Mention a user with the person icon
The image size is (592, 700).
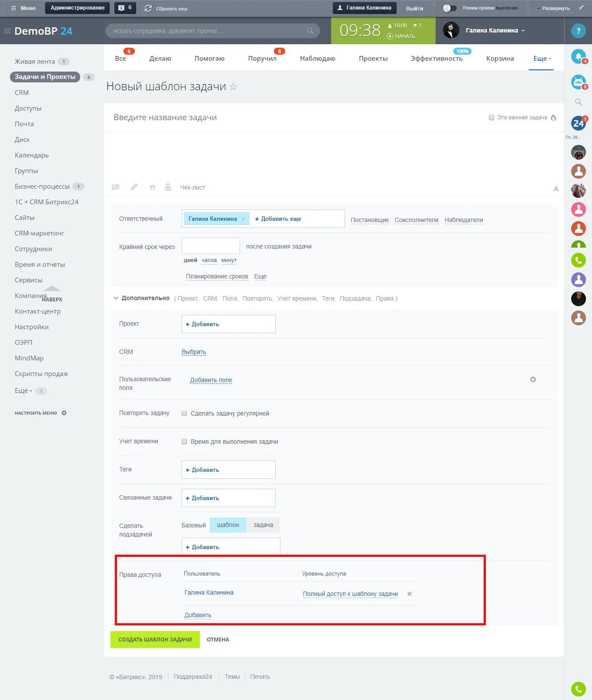(x=168, y=187)
